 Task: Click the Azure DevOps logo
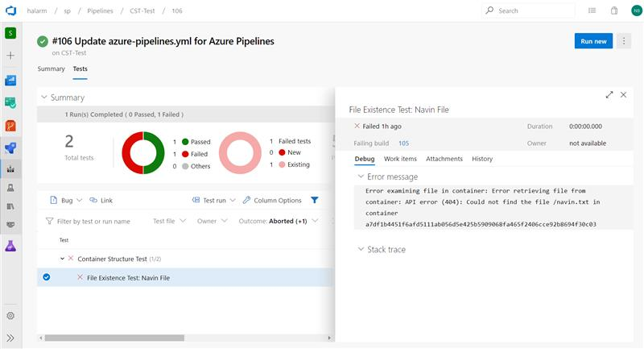(11, 10)
